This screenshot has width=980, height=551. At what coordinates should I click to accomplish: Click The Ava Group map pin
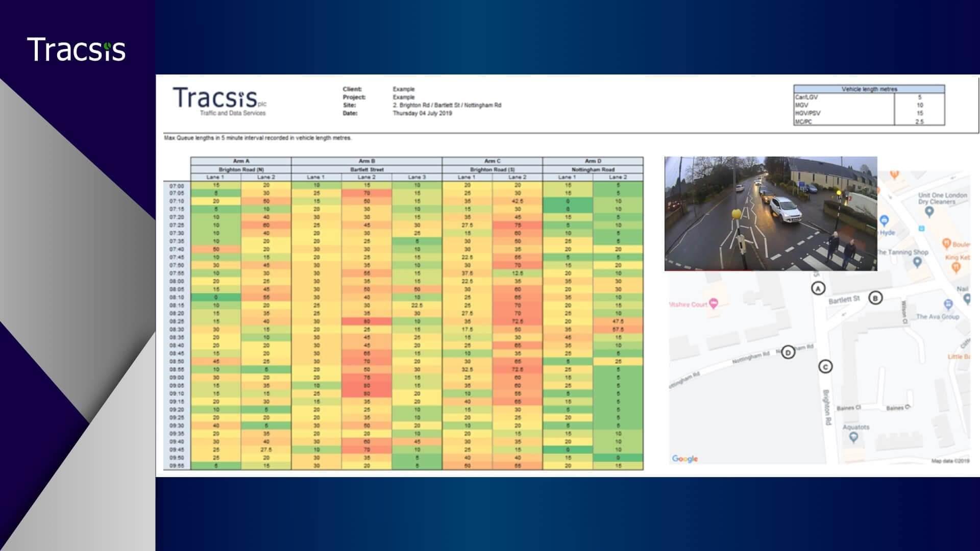pos(948,305)
